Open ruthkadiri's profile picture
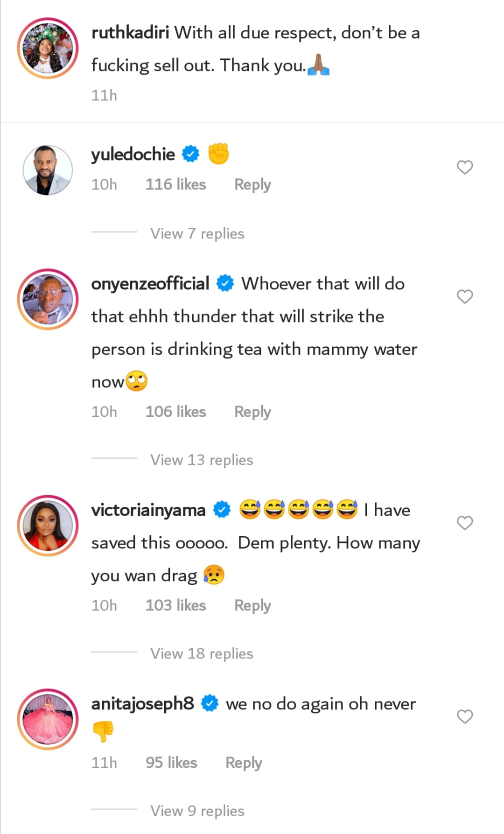Viewport: 504px width, 834px height. pyautogui.click(x=48, y=48)
